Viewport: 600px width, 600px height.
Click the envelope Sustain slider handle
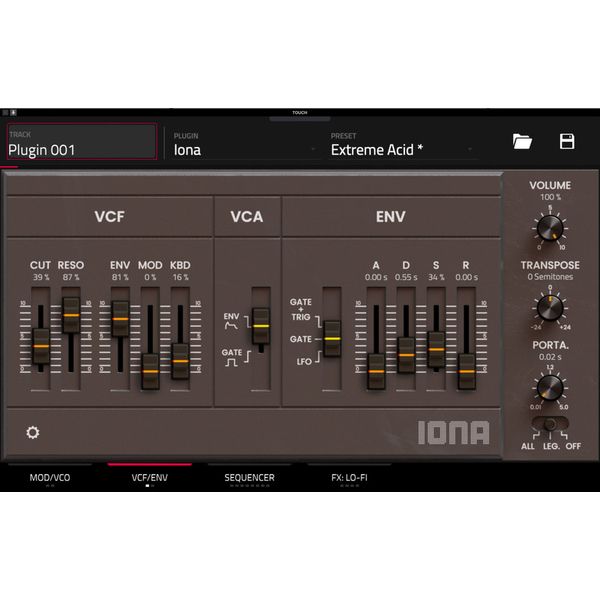[436, 349]
